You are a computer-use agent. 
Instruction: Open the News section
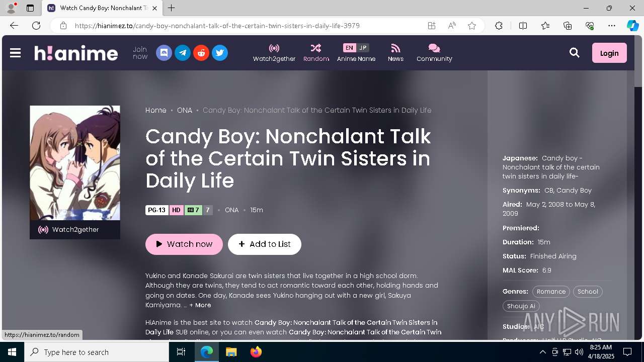[x=395, y=53]
